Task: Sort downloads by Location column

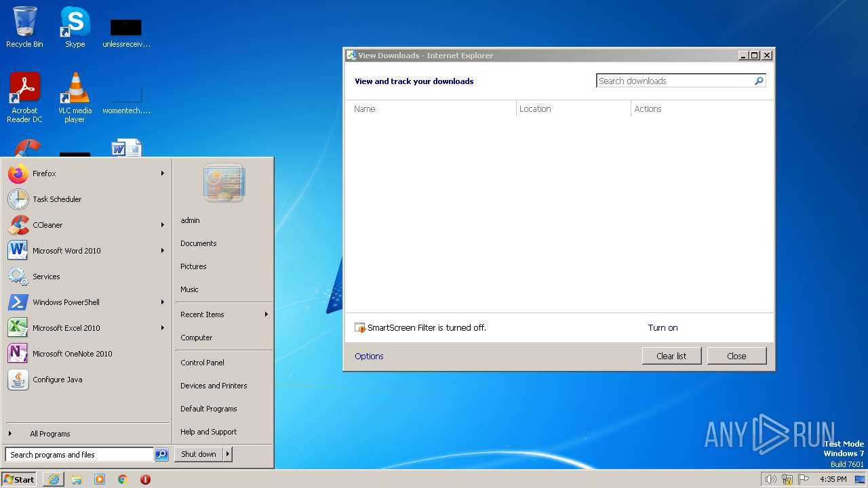Action: click(x=574, y=108)
